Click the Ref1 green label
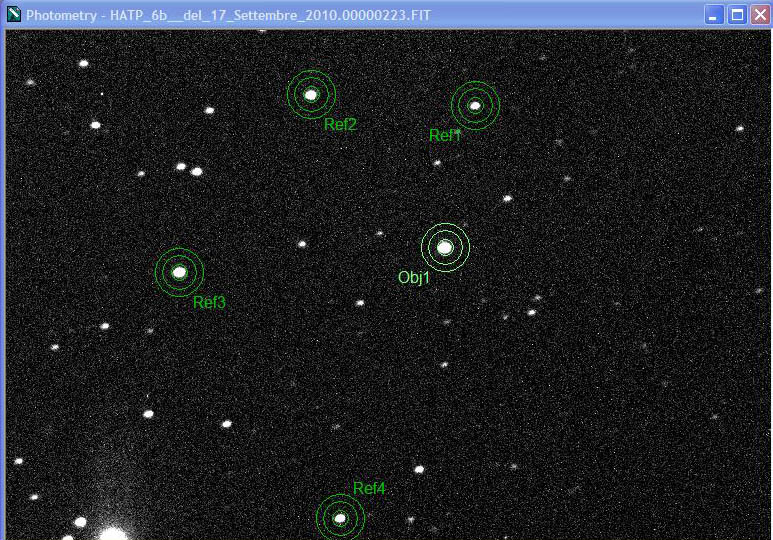This screenshot has height=540, width=773. [x=444, y=135]
